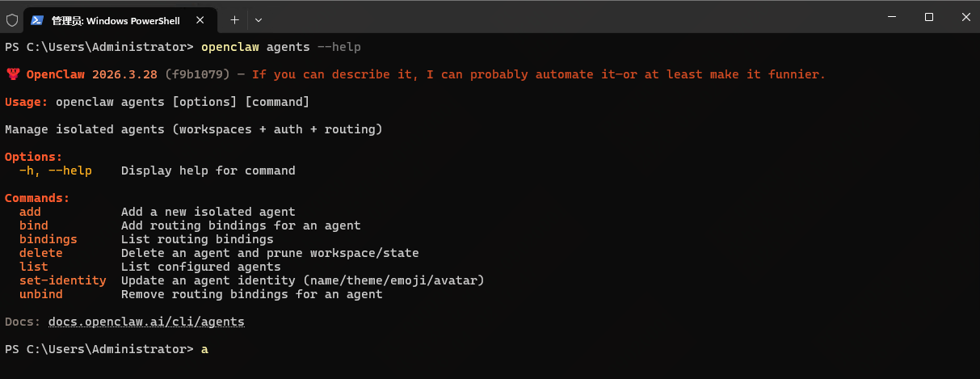This screenshot has width=980, height=379.
Task: Click the 'Usage:' heading
Action: 27,102
